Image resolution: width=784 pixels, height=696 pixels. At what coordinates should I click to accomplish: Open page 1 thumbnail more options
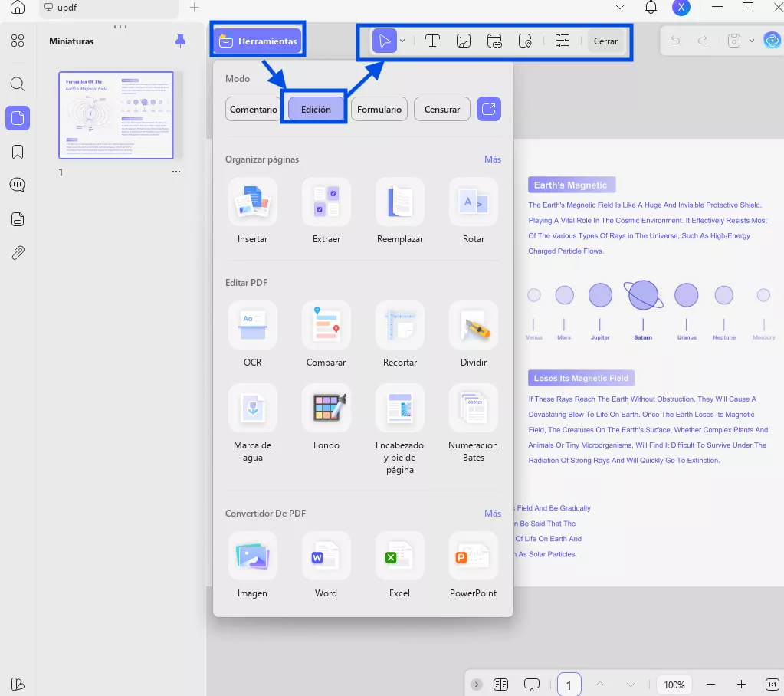coord(176,172)
